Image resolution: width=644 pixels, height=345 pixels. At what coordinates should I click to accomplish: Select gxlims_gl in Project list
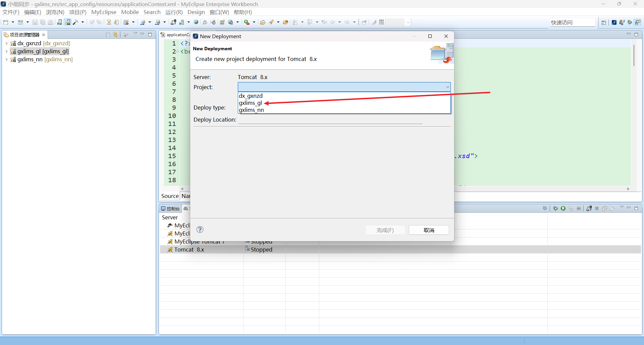344,103
